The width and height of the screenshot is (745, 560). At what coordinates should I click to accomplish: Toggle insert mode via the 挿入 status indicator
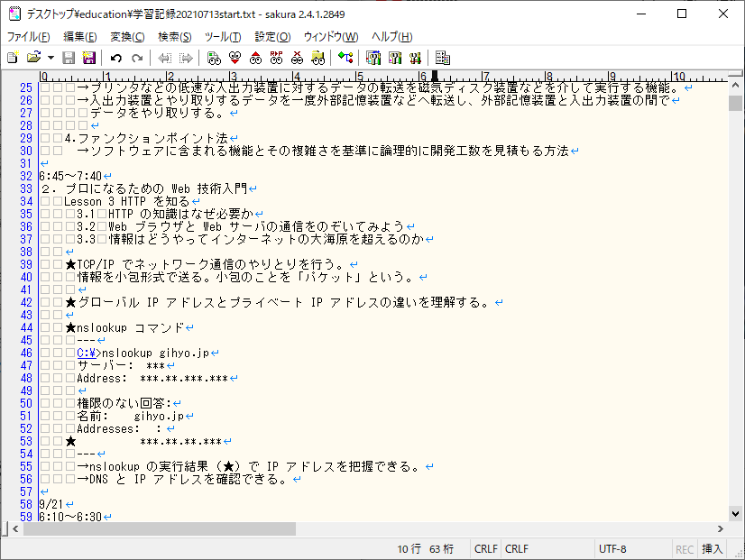tap(712, 548)
